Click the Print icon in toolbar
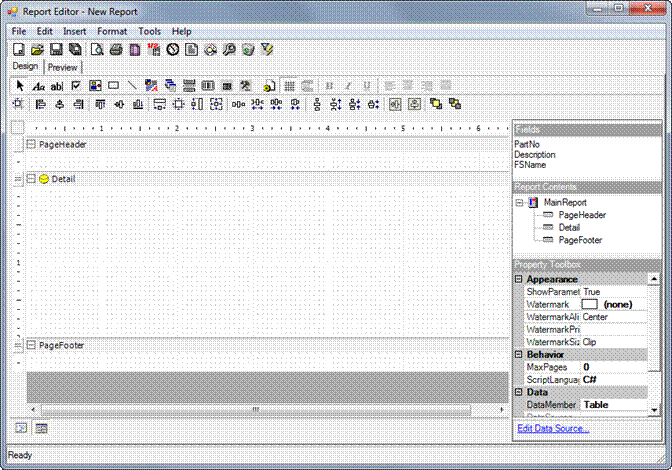 pyautogui.click(x=115, y=49)
